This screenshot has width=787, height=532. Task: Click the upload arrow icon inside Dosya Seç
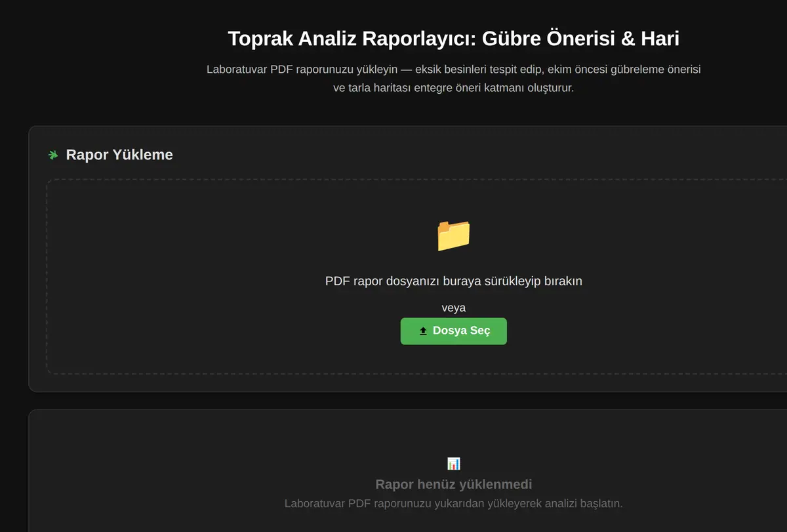423,331
